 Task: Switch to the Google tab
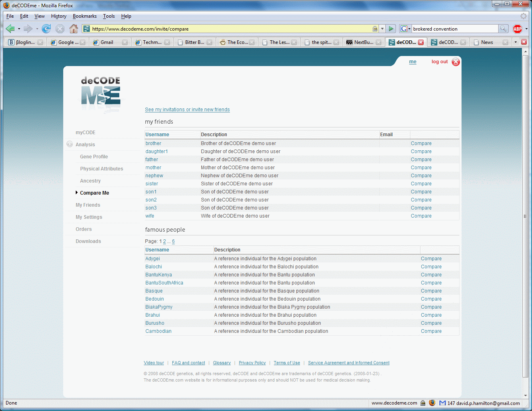pyautogui.click(x=68, y=42)
